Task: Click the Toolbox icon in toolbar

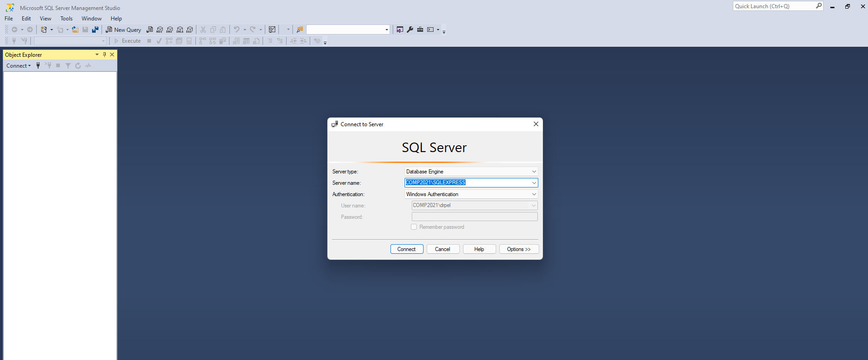Action: tap(420, 30)
